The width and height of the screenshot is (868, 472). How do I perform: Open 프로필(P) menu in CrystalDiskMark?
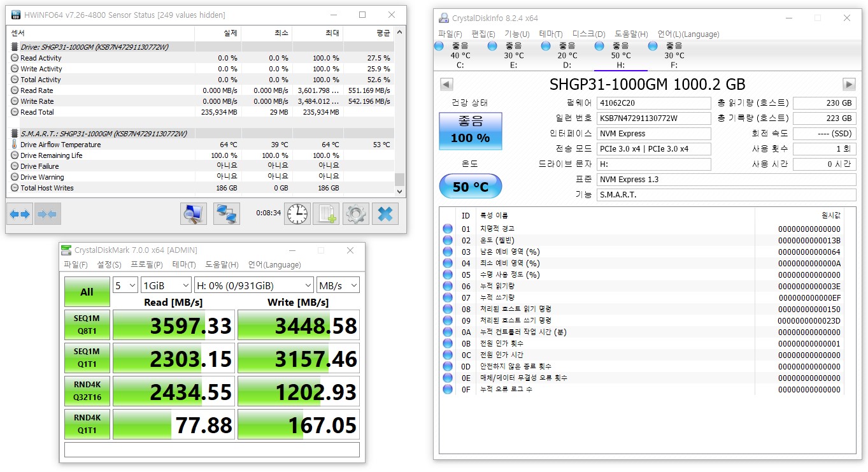click(146, 265)
